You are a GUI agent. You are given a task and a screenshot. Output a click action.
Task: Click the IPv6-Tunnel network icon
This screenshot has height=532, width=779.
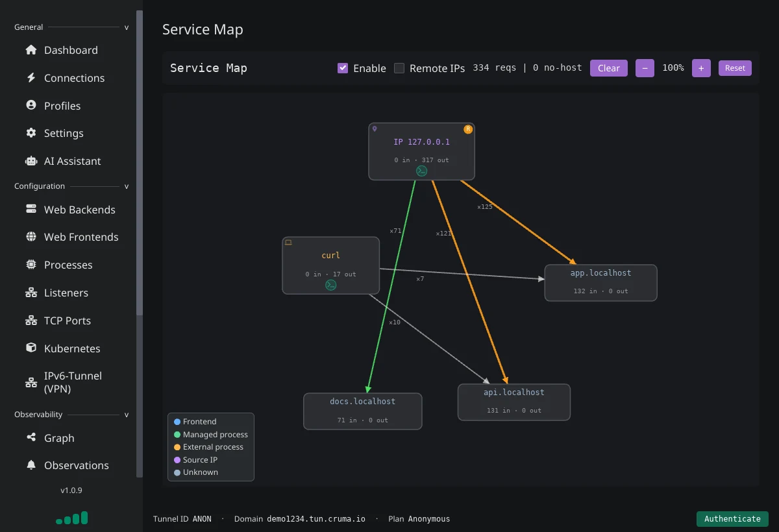[31, 382]
